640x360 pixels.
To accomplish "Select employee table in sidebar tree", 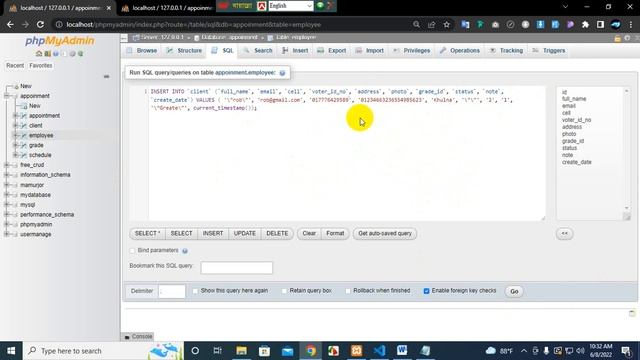I will [x=41, y=135].
